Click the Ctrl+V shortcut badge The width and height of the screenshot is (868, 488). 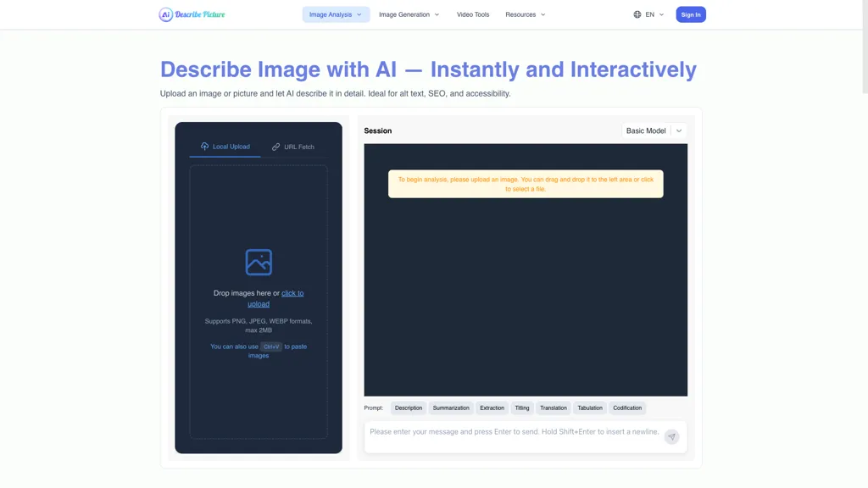point(271,347)
